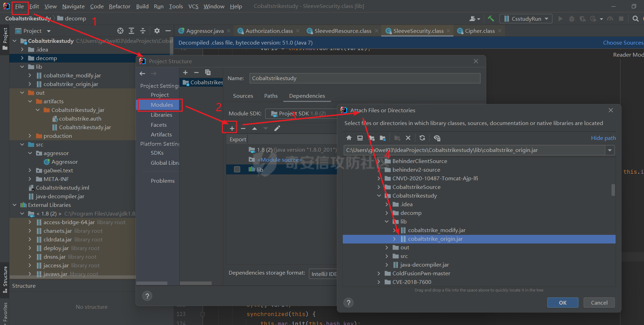The image size is (644, 325).
Task: Open the Module SDK dropdown
Action: [x=301, y=114]
